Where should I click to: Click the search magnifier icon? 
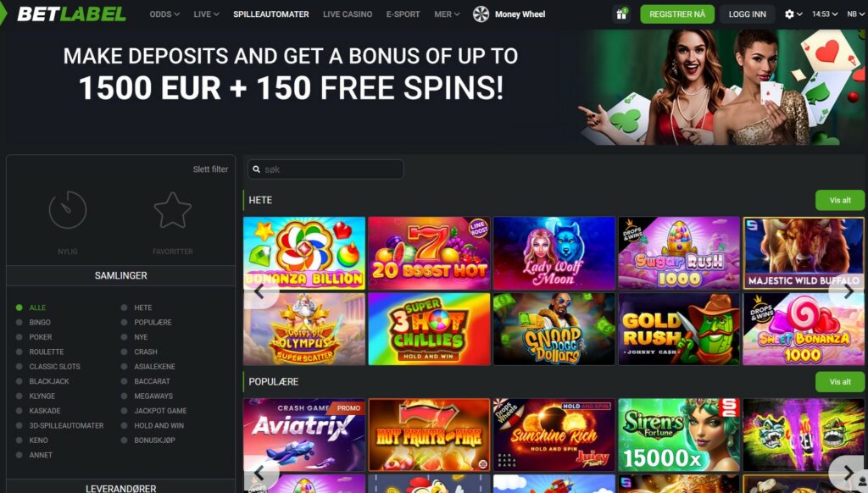click(256, 169)
